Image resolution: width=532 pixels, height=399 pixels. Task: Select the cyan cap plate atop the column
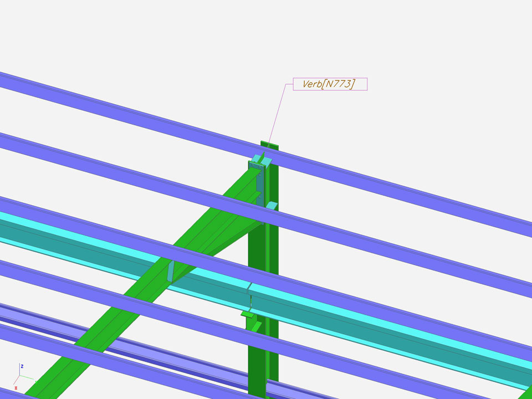tap(260, 161)
